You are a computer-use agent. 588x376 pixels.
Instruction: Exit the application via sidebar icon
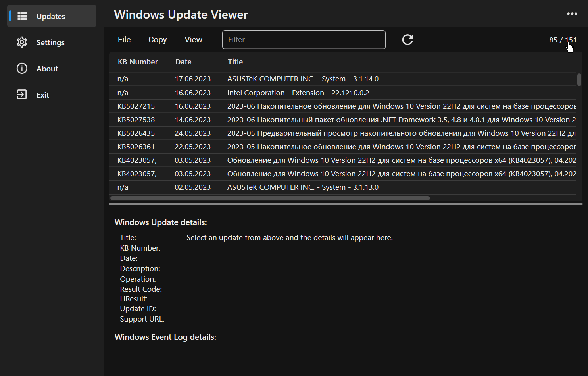pos(43,95)
